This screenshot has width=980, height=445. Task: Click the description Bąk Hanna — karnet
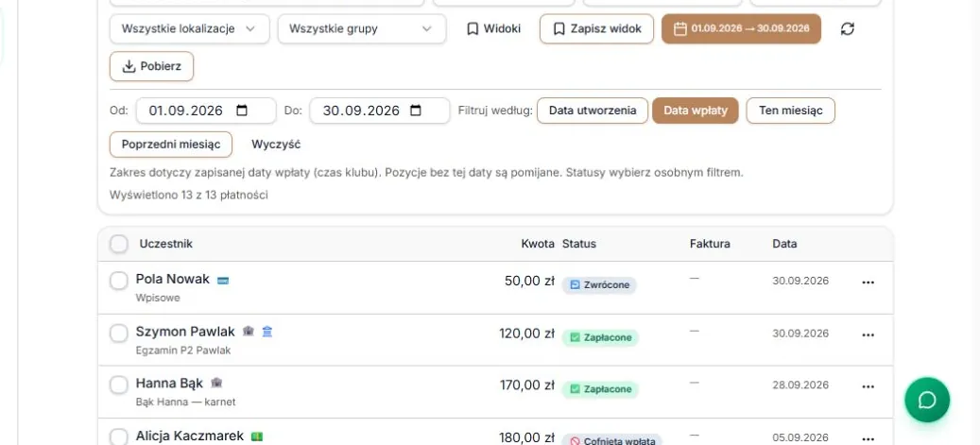[185, 402]
